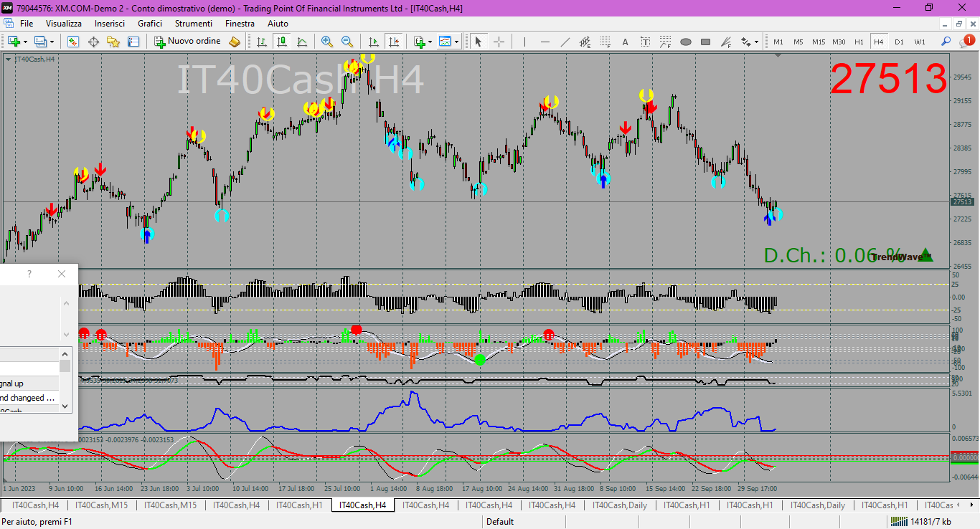This screenshot has height=529, width=980.
Task: Select the Rectangle drawing tool
Action: tap(705, 42)
